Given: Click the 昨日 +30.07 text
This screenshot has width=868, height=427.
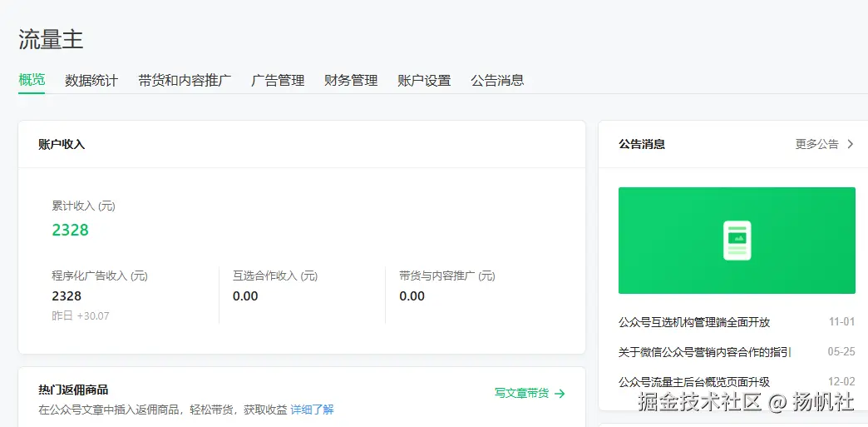Looking at the screenshot, I should (81, 316).
